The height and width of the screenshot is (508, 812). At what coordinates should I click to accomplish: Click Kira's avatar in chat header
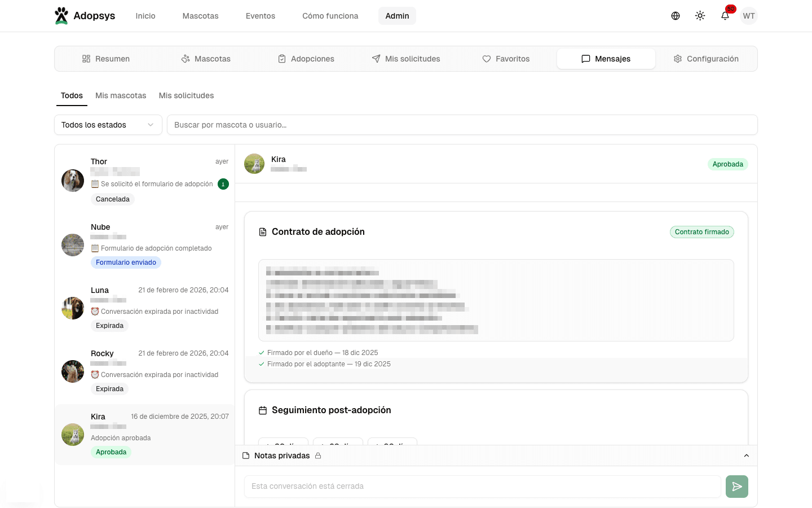click(254, 164)
